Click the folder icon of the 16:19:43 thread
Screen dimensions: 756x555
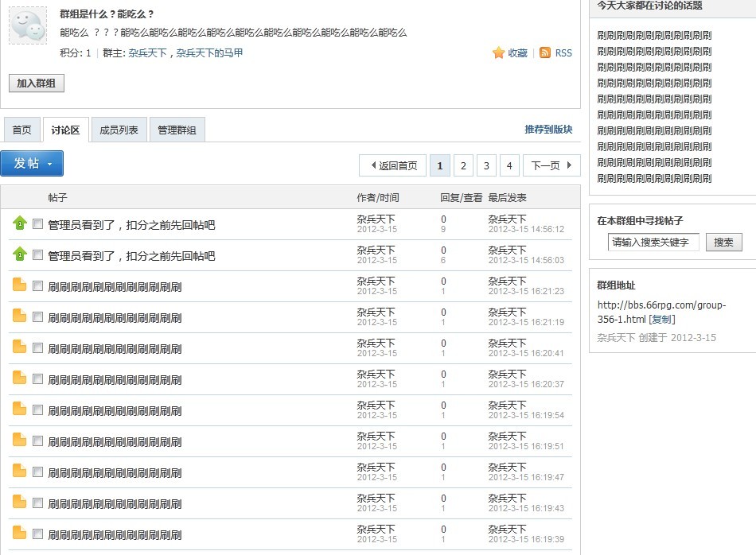click(x=19, y=502)
